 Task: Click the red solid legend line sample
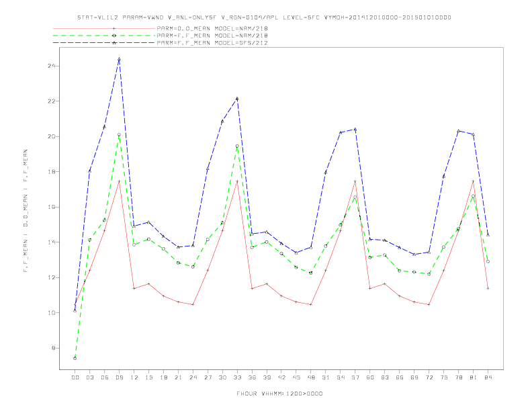click(x=104, y=28)
